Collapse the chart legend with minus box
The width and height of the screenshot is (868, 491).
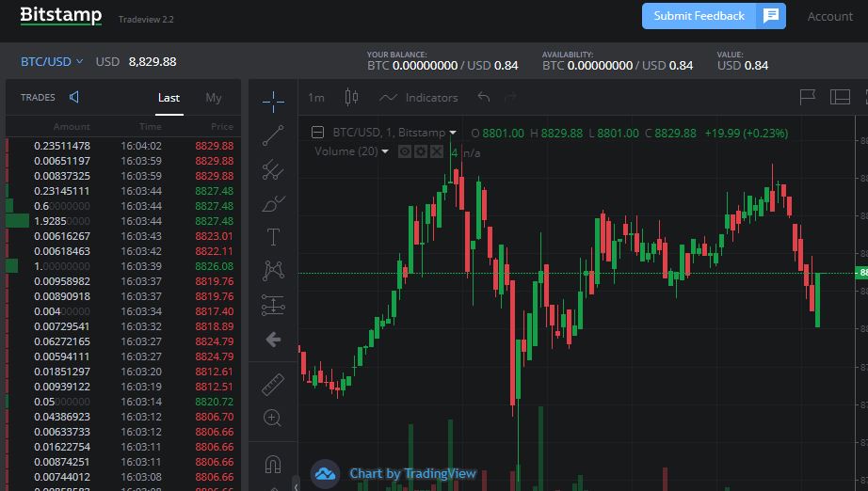point(317,132)
